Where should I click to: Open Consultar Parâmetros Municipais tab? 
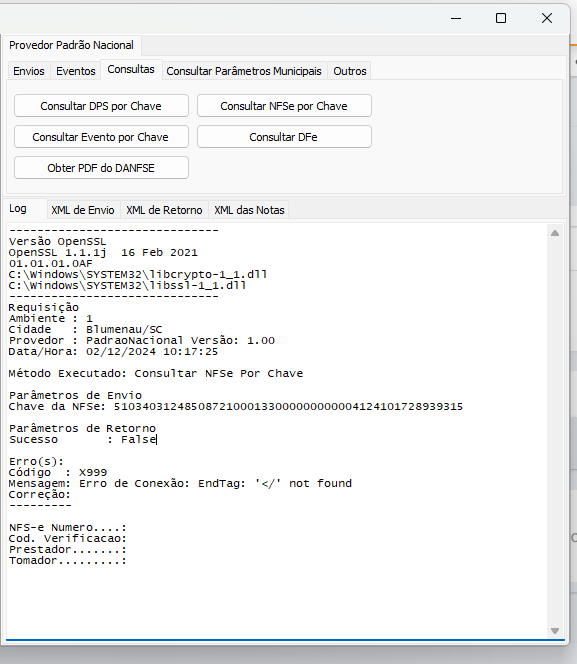[x=244, y=71]
